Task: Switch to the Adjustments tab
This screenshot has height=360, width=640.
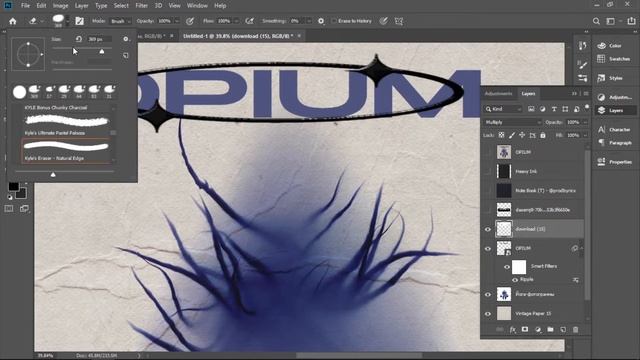Action: (498, 93)
